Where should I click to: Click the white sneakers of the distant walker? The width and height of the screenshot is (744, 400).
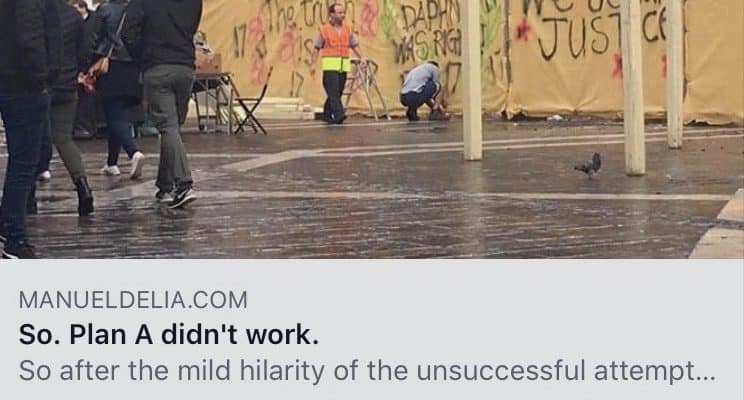124,167
